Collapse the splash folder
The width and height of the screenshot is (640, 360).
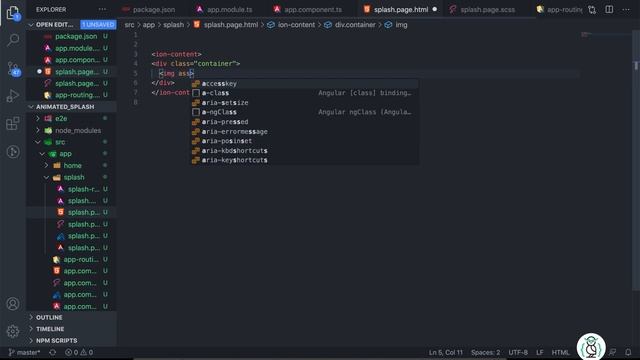click(74, 178)
